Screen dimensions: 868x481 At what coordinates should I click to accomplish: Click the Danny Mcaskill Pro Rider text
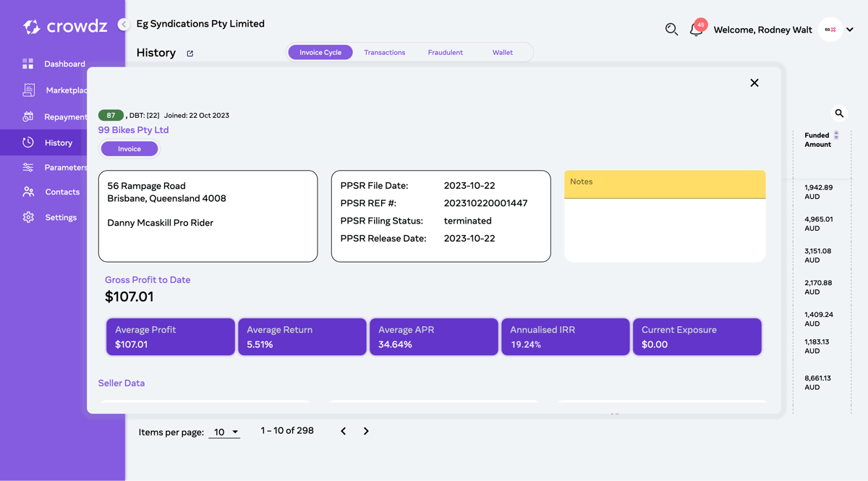click(x=161, y=223)
